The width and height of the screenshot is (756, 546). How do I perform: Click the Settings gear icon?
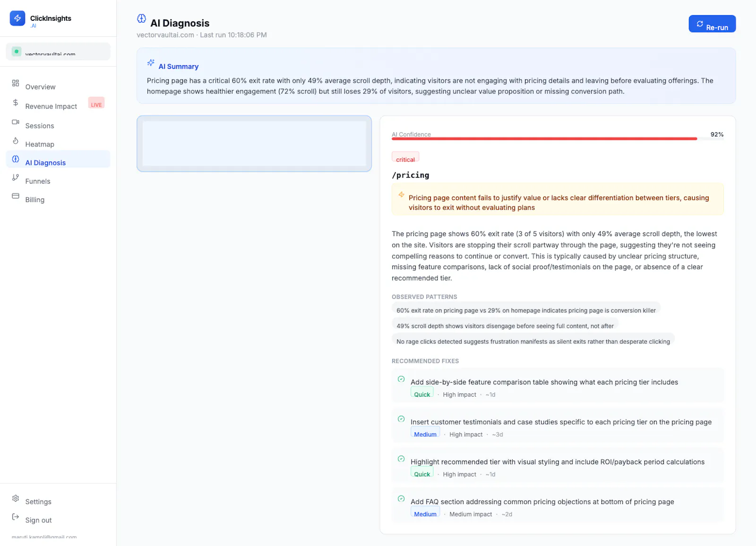16,498
